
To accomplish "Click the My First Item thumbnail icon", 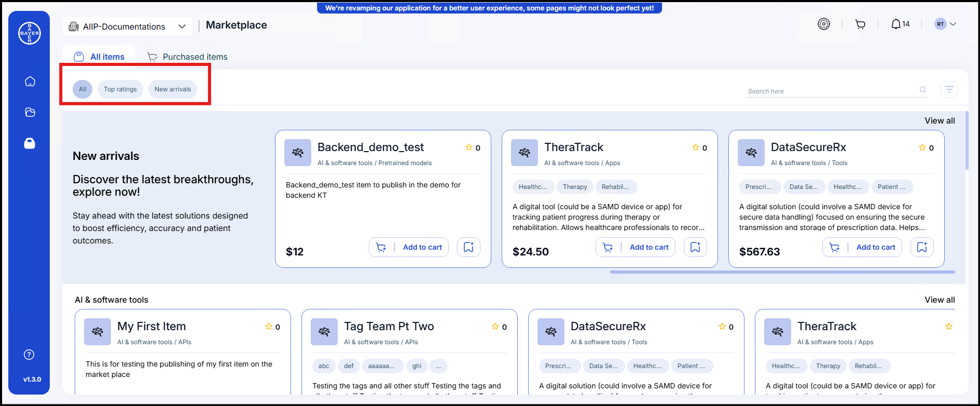I will click(98, 332).
